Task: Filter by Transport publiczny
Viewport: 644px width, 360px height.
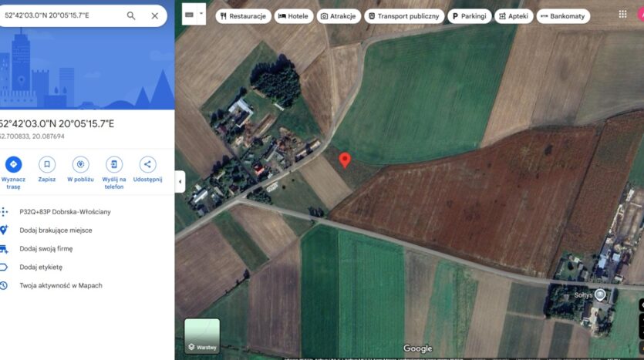Action: pos(404,16)
